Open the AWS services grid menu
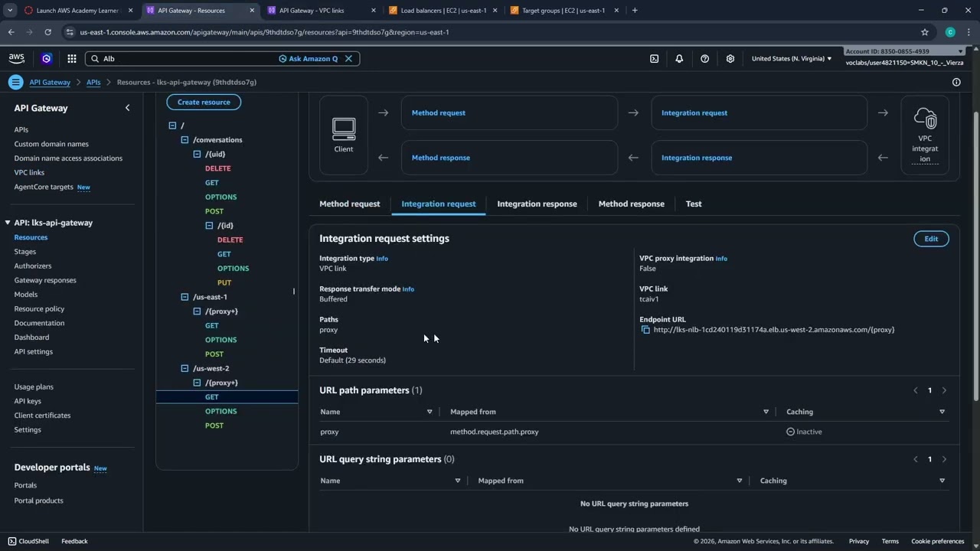The height and width of the screenshot is (551, 980). click(x=71, y=59)
